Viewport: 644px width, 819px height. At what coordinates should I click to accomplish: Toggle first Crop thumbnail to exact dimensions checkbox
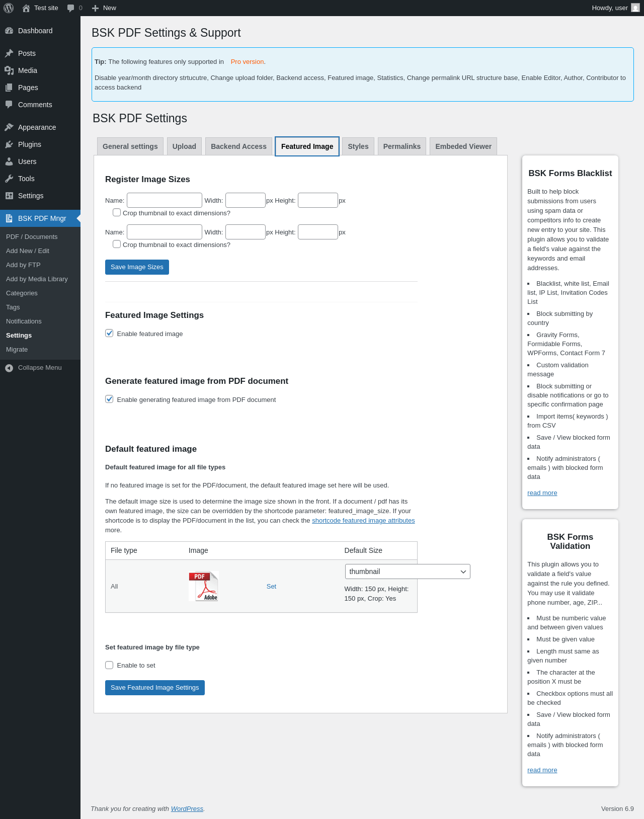(x=117, y=212)
